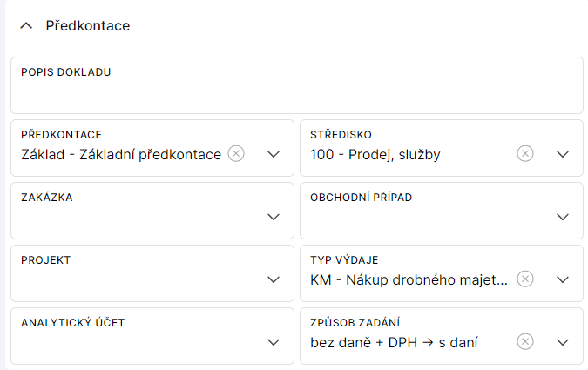Viewport: 588px width, 370px height.
Task: Open the Způsob zadání dropdown arrow
Action: [563, 342]
